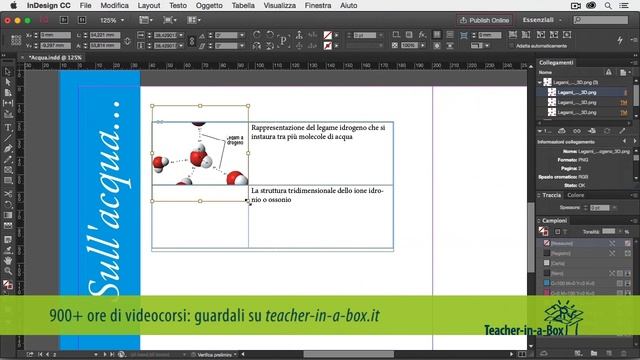Select the Gradient Swatch tool

[8, 215]
